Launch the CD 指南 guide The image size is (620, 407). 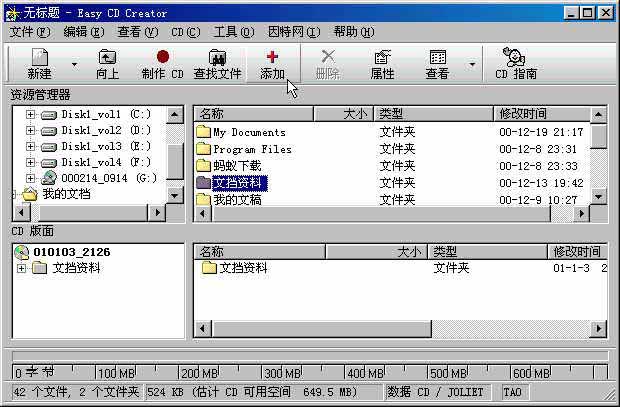(516, 64)
